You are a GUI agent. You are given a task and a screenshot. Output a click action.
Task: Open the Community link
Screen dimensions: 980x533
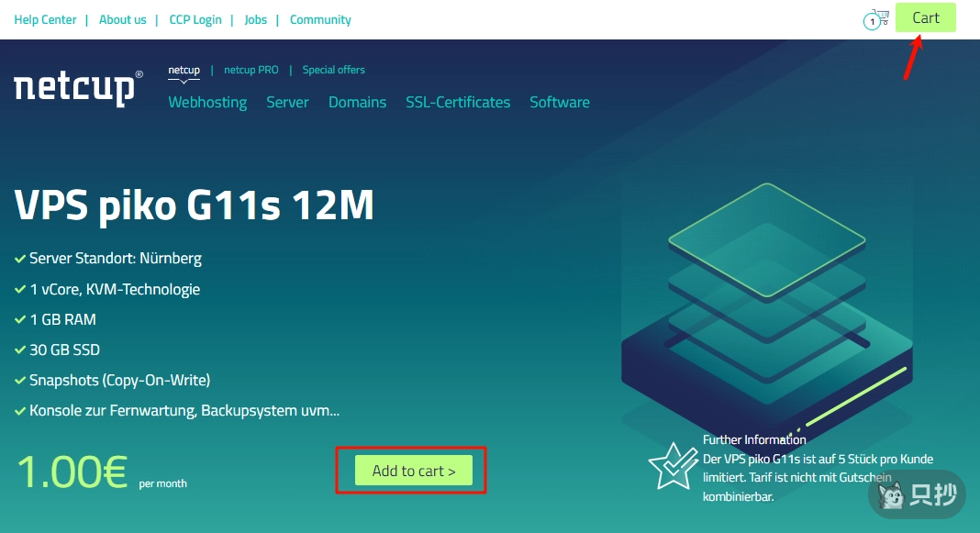[x=320, y=19]
